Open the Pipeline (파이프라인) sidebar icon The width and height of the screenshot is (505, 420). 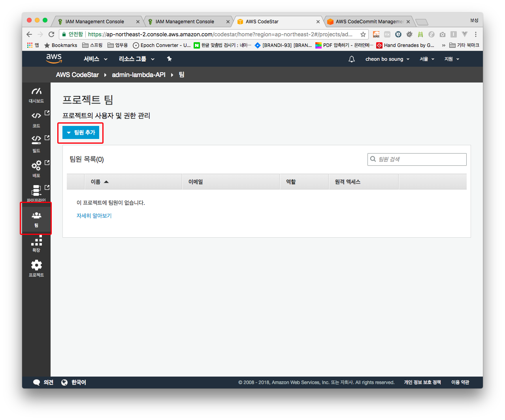coord(36,193)
